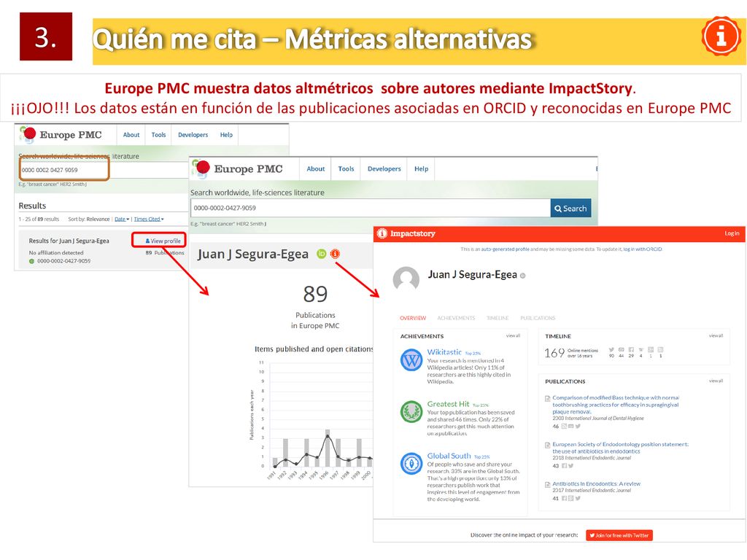This screenshot has width=747, height=560.
Task: Open Antibiotics in Endodontics: A review
Action: coord(597,484)
